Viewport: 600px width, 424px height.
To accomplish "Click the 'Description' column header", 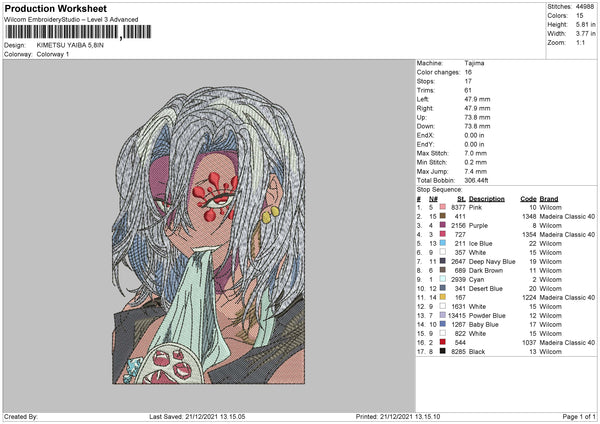I will (486, 199).
